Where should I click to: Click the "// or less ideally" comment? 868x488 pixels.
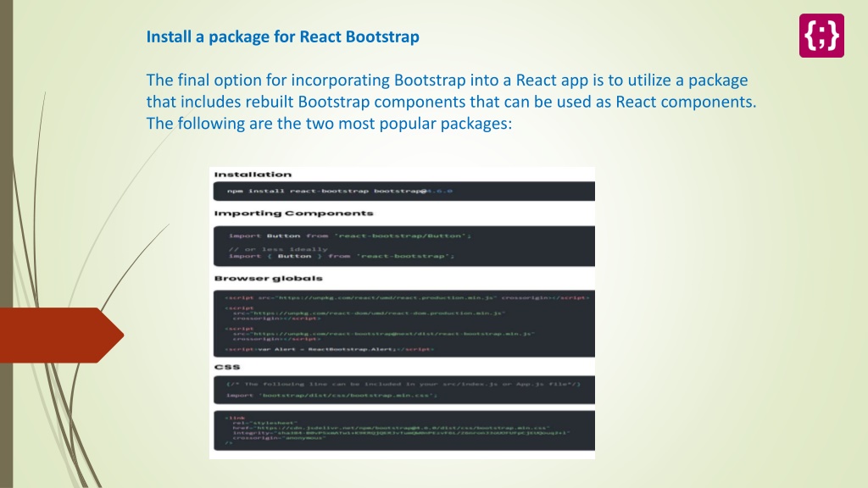tap(278, 249)
